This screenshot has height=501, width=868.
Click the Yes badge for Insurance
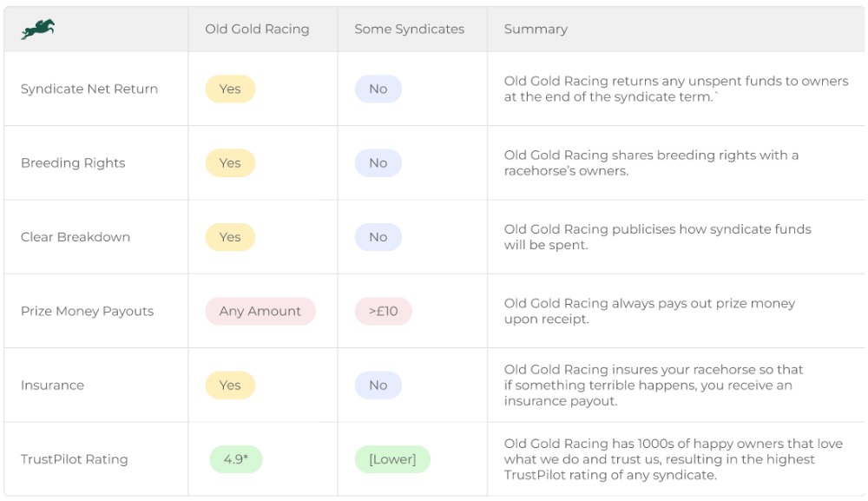coord(230,386)
